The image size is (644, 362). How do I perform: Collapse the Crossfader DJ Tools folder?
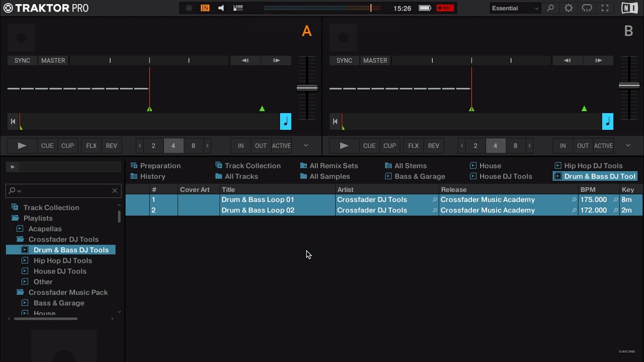click(x=20, y=239)
